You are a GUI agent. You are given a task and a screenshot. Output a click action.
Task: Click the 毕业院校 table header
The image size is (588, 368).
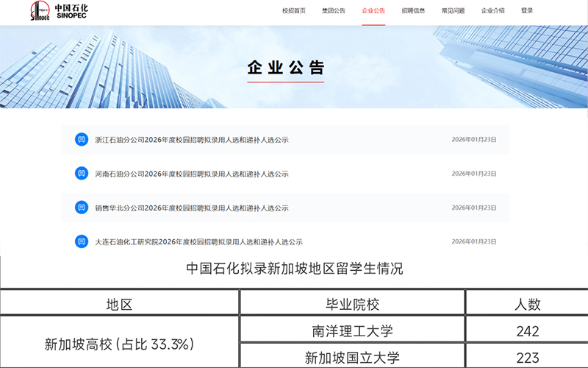pos(353,304)
